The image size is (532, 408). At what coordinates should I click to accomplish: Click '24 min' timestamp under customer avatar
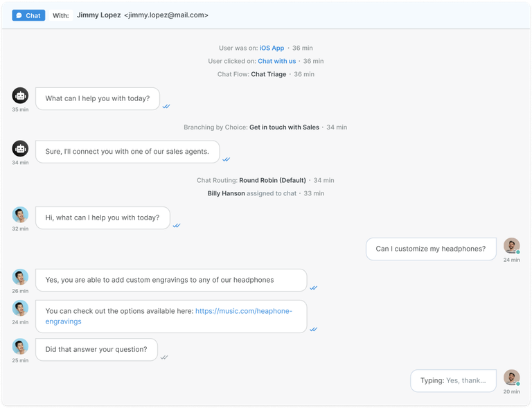(x=512, y=260)
